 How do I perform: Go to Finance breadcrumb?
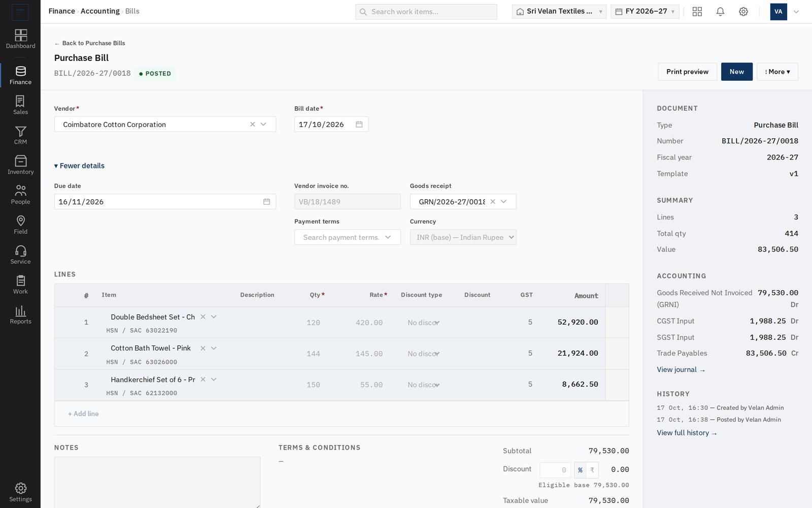pyautogui.click(x=62, y=11)
